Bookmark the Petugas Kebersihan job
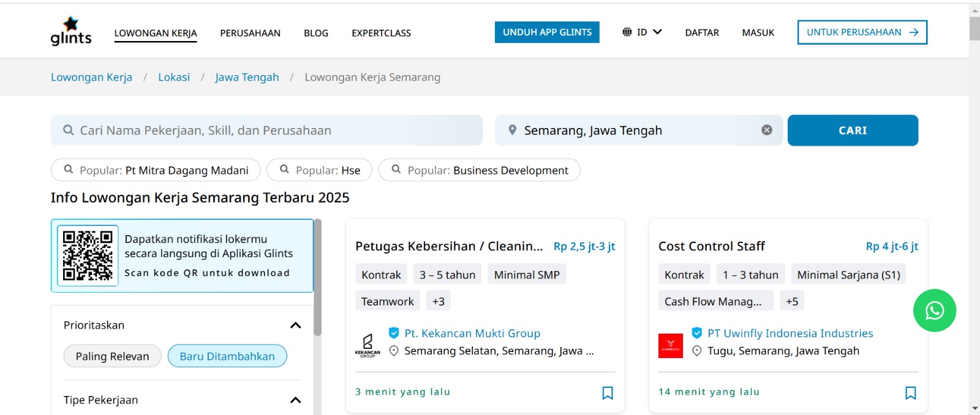The height and width of the screenshot is (415, 980). click(608, 393)
